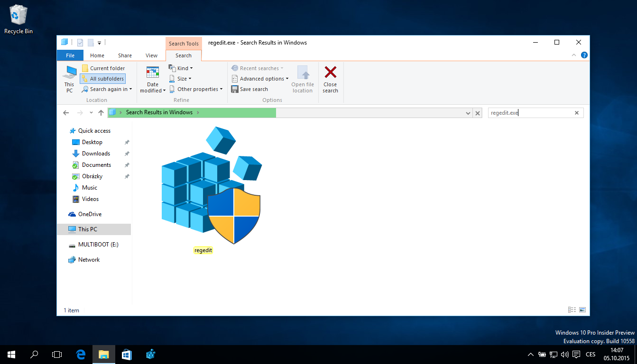This screenshot has height=364, width=637.
Task: Open Kind filter dropdown
Action: pyautogui.click(x=181, y=68)
